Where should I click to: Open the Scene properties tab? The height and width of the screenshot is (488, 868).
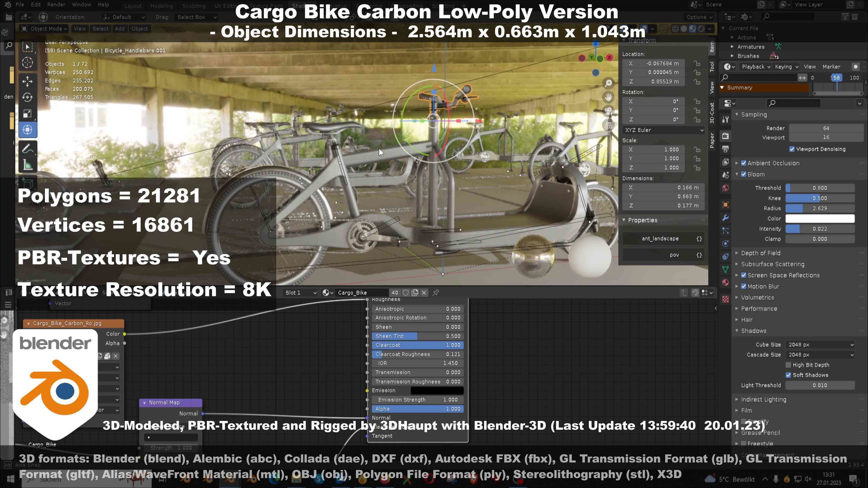[x=725, y=175]
